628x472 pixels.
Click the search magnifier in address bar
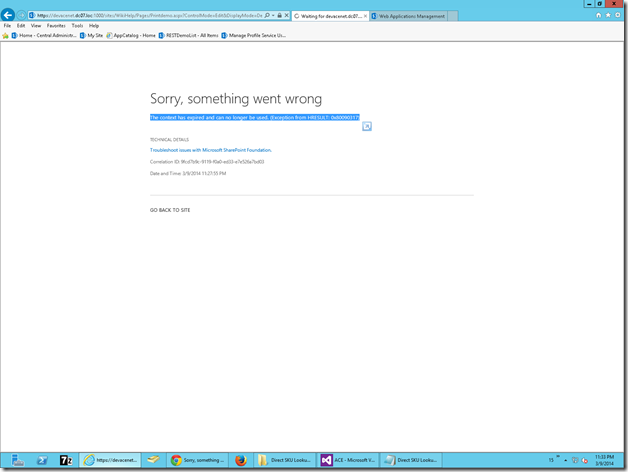[x=267, y=15]
